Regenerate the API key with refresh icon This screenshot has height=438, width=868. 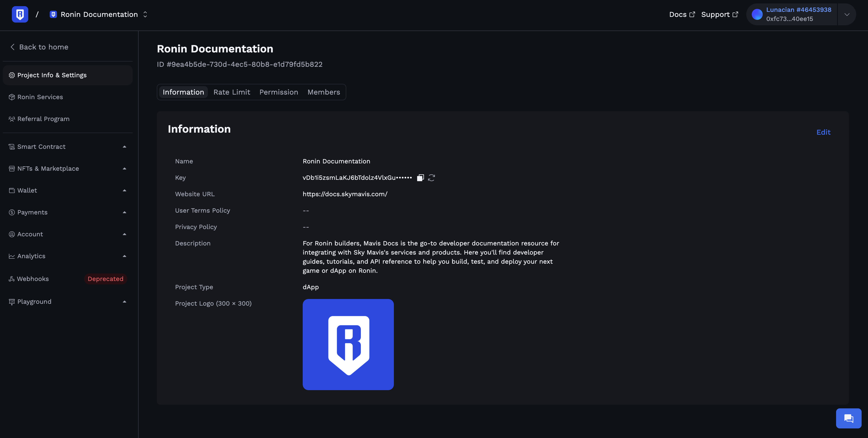[x=431, y=178]
